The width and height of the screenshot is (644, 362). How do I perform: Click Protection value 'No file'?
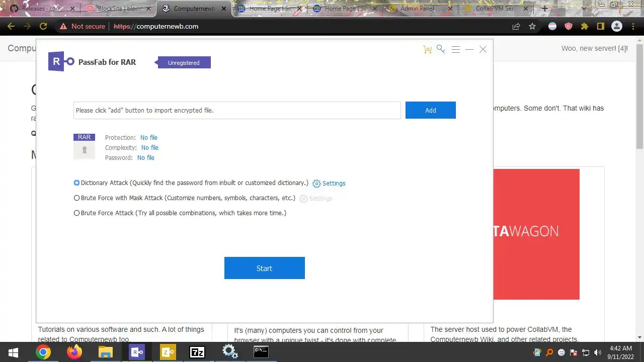point(149,138)
